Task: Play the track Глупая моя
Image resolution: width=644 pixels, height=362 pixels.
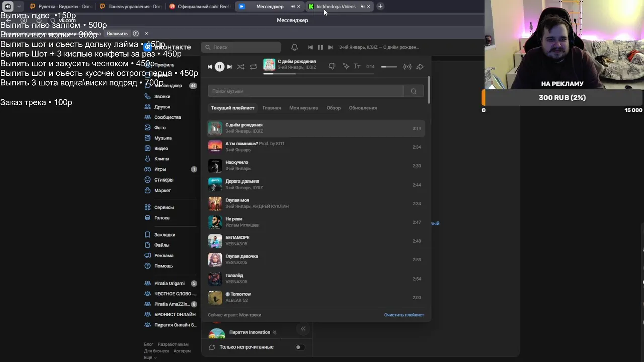Action: [316, 203]
